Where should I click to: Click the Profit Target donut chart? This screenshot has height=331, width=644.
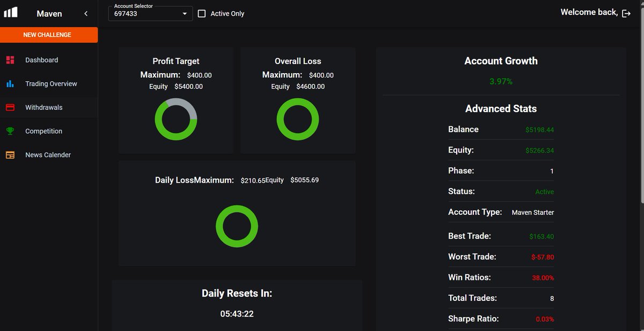[176, 119]
